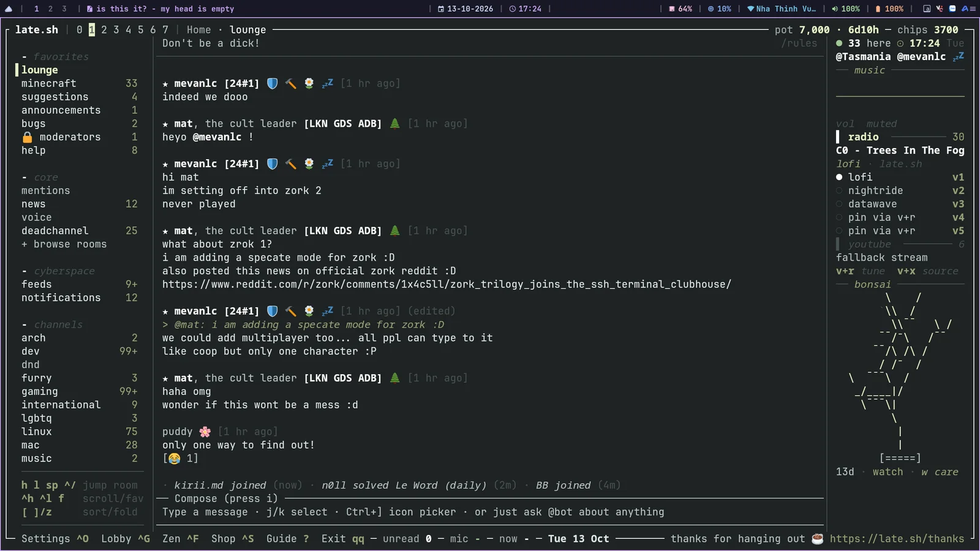The image size is (980, 551).
Task: Switch to tab number 2
Action: (104, 29)
